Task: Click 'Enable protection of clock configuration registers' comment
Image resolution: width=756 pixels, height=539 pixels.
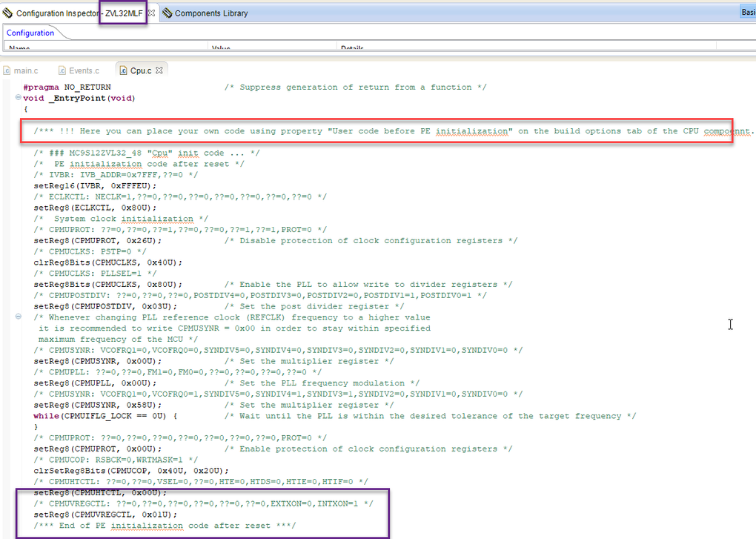Action: [x=368, y=449]
